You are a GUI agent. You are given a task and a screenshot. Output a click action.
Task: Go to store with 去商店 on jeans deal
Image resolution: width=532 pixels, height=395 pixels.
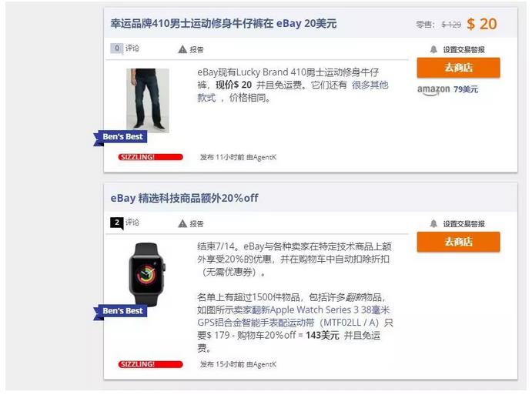coord(458,68)
